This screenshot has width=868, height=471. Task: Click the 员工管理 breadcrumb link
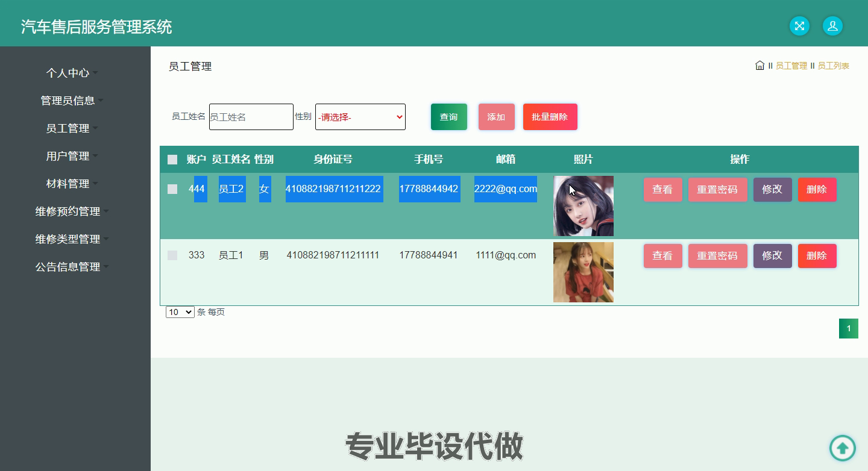point(791,66)
